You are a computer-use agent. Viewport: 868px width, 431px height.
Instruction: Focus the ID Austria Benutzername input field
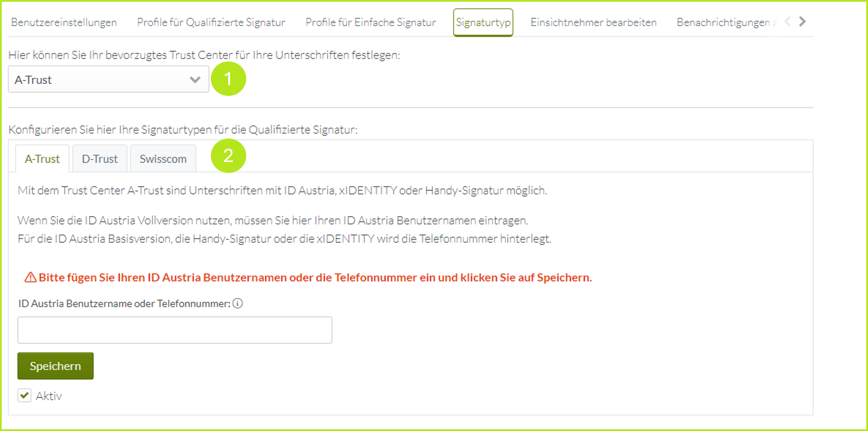[174, 330]
